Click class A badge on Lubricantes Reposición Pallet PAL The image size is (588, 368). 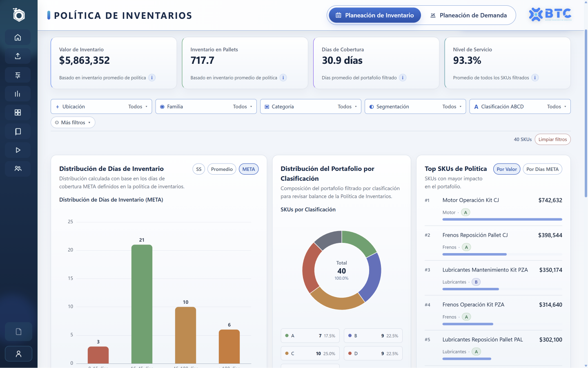click(476, 352)
